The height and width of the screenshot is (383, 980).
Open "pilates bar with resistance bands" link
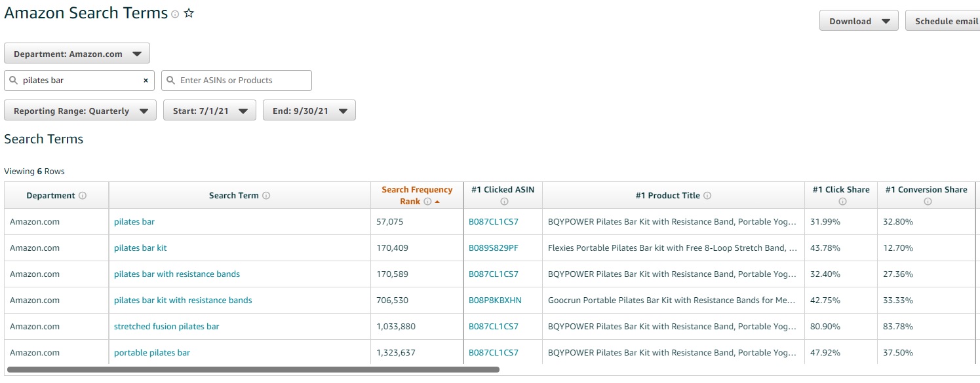coord(177,274)
